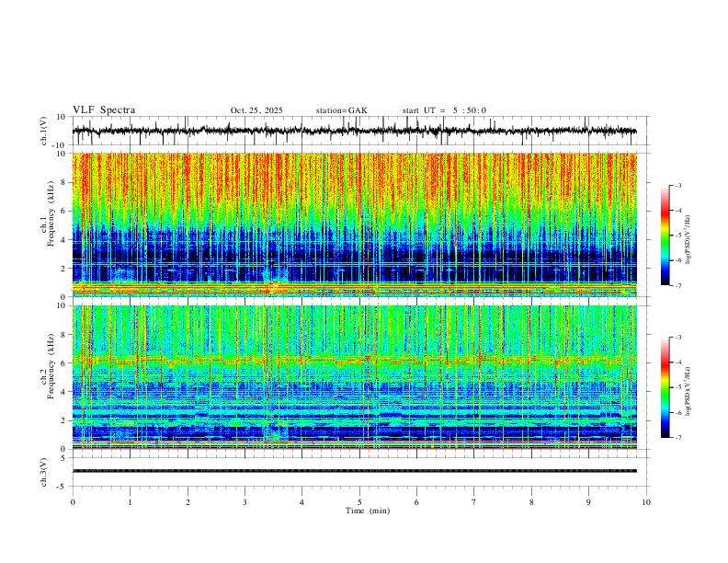
Task: Click the 'station=GAK' header text
Action: [x=341, y=110]
